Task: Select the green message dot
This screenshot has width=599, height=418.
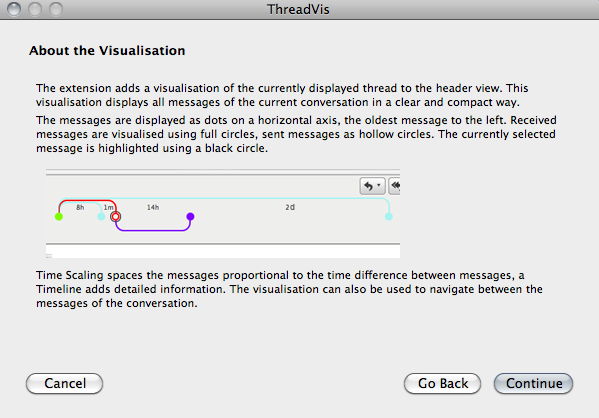Action: coord(59,217)
